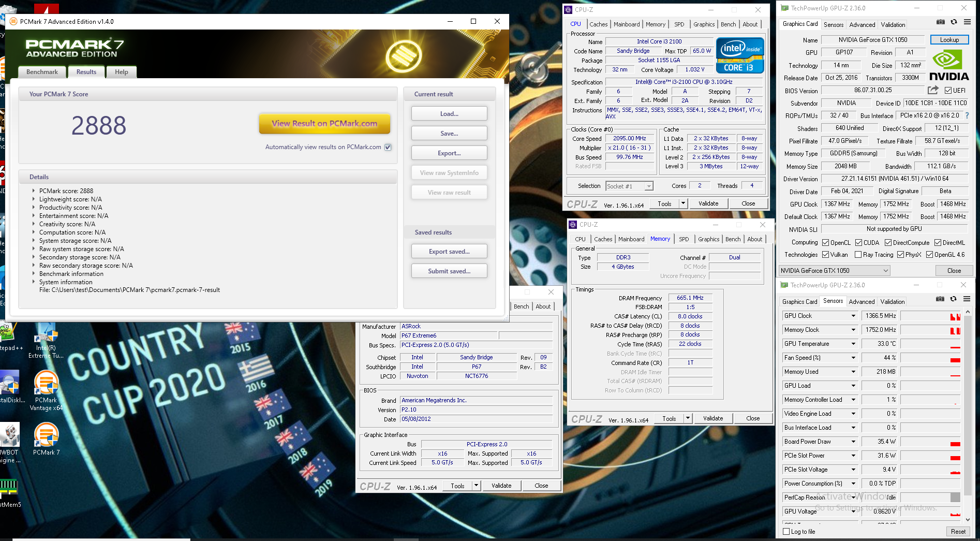The height and width of the screenshot is (541, 980).
Task: Click CPU-Z title bar icon of CPU tab window
Action: [x=568, y=9]
